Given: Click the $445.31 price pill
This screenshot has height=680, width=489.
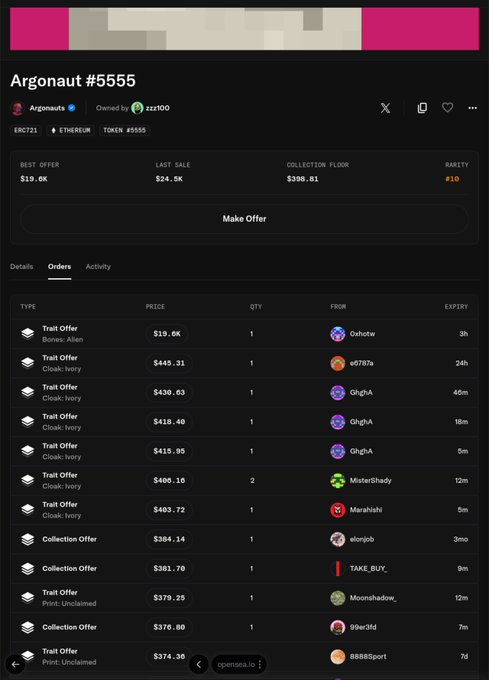Looking at the screenshot, I should [x=169, y=363].
